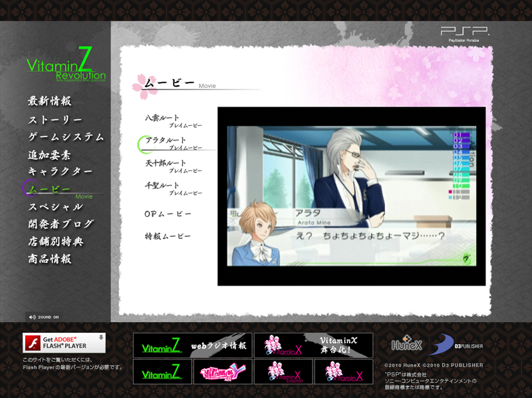Viewport: 532px width, 398px height.
Task: Click the VitaminZ Revolution logo
Action: (x=66, y=65)
